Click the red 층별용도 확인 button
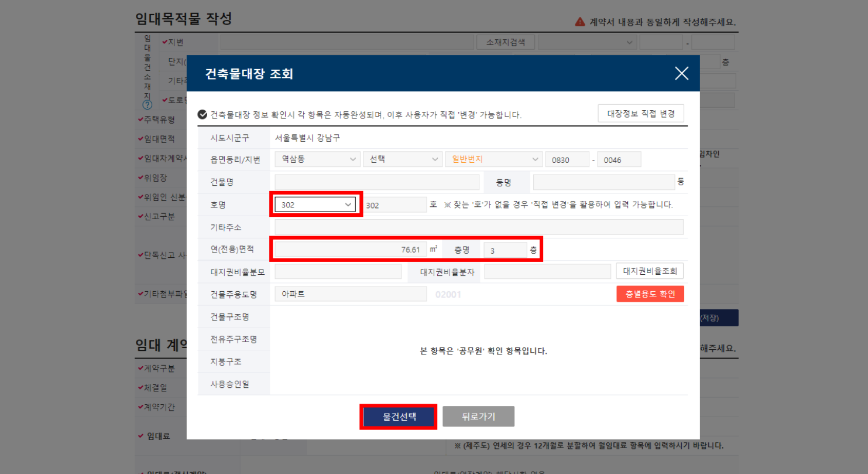This screenshot has height=474, width=868. [x=650, y=294]
